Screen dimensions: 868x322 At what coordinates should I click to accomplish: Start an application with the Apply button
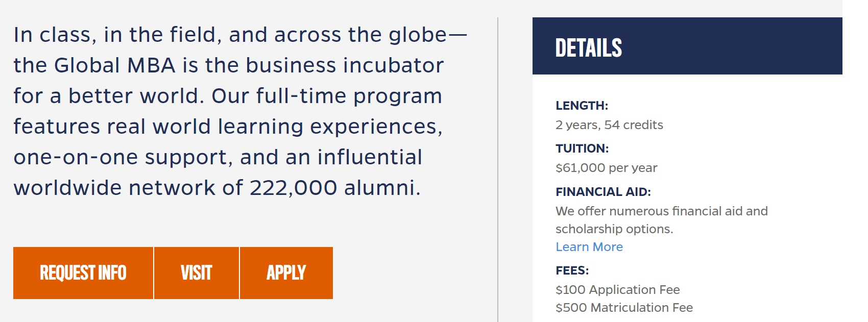coord(286,273)
